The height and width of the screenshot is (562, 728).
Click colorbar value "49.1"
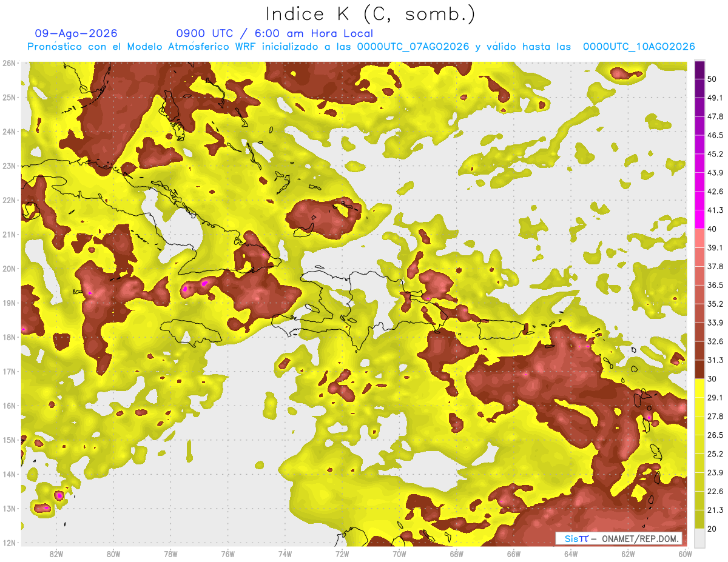click(x=715, y=98)
